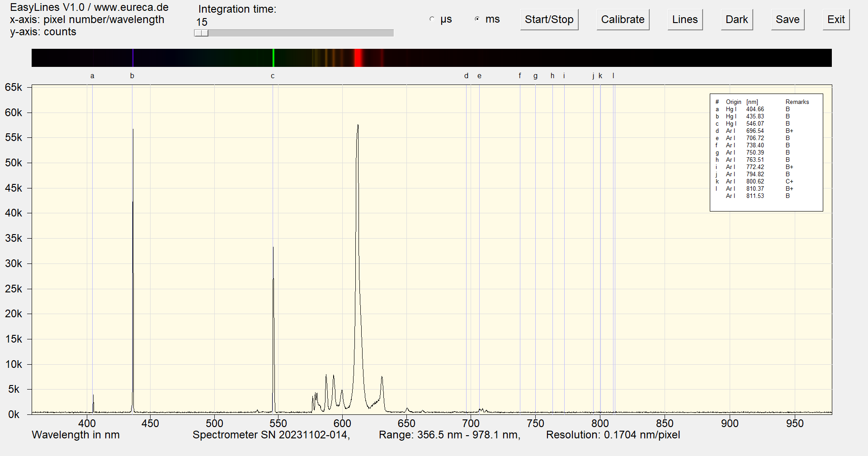Click the integration time slider handle
The width and height of the screenshot is (868, 456).
click(201, 33)
